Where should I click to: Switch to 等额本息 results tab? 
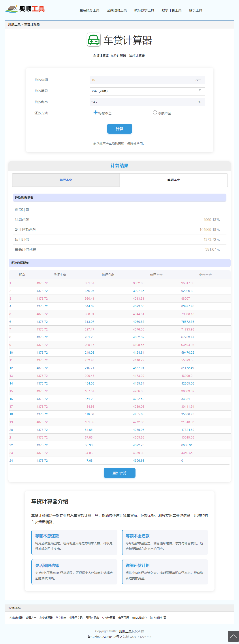(x=66, y=180)
